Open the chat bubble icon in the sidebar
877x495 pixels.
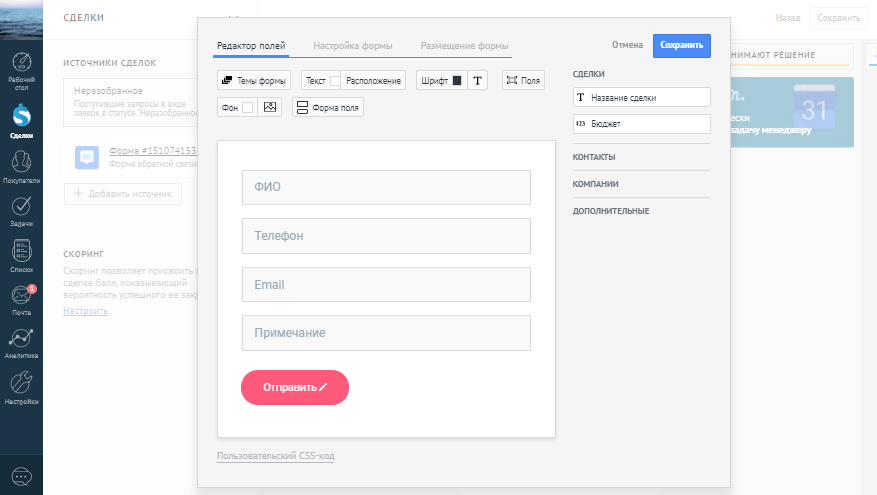pyautogui.click(x=21, y=477)
